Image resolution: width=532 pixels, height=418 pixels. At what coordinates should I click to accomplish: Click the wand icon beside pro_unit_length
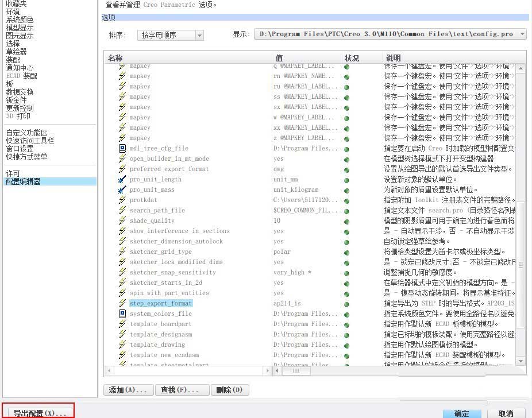tap(122, 179)
